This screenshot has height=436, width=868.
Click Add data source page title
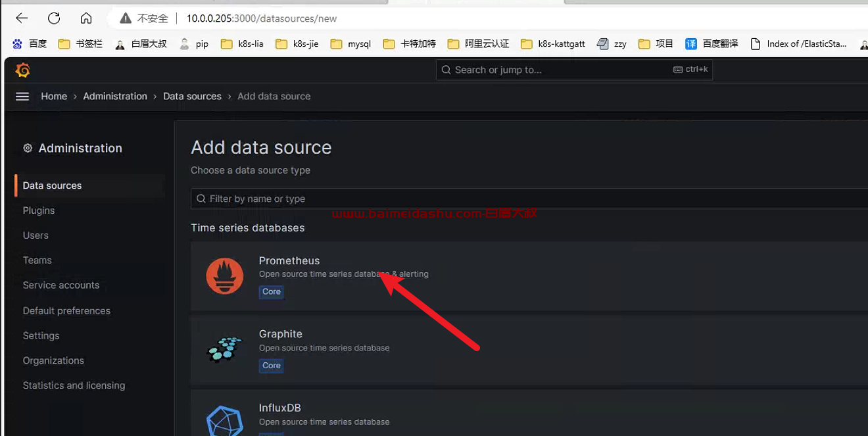click(x=261, y=147)
